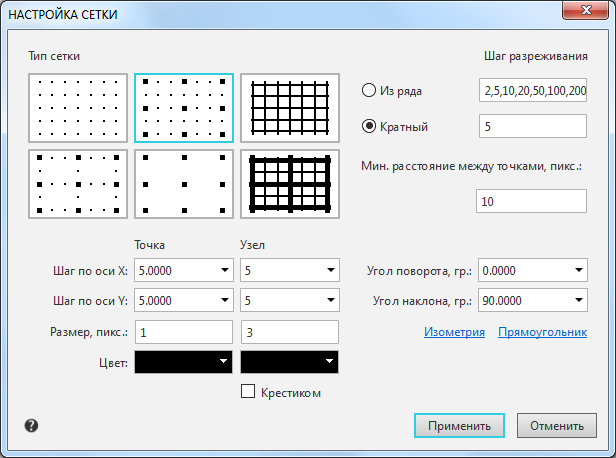Expand the 'Шаг по оси X' point dropdown
This screenshot has height=458, width=616.
pos(220,270)
